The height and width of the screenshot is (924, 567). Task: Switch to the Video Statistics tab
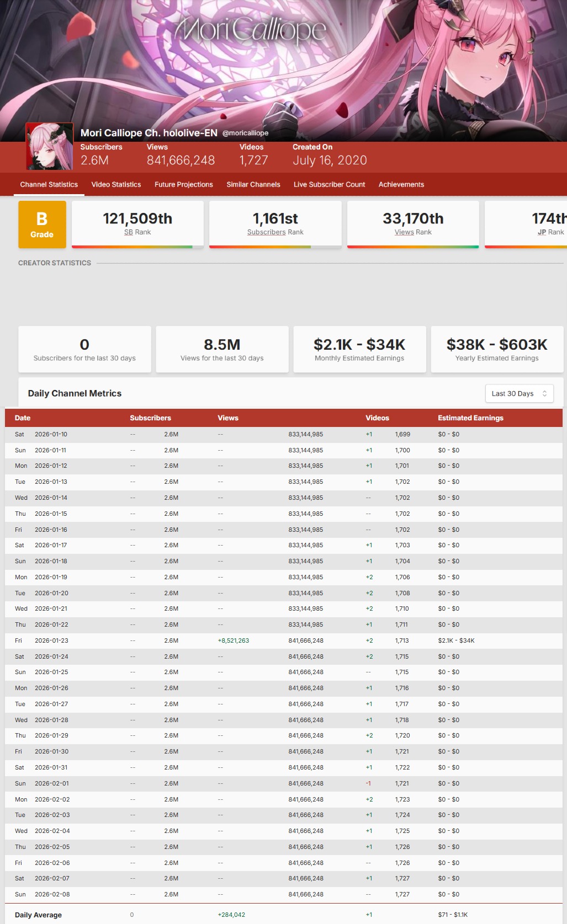click(x=116, y=184)
